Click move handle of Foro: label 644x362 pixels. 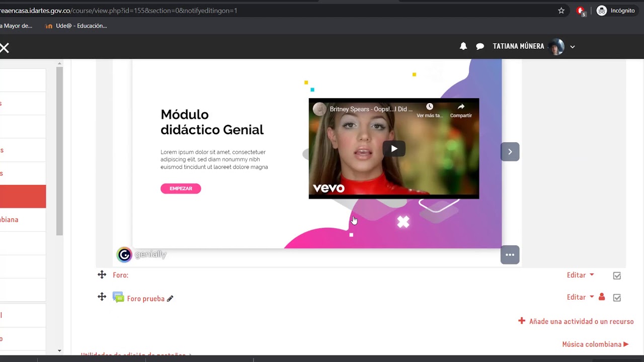[102, 275]
